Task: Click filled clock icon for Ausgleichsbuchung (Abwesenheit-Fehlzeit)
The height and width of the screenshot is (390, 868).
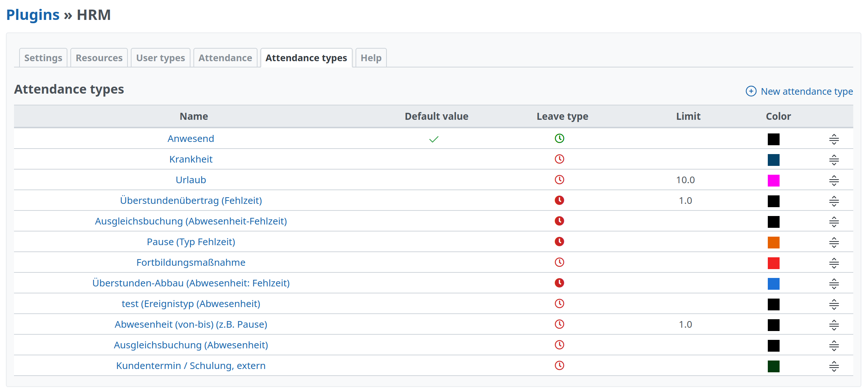Action: pos(559,221)
